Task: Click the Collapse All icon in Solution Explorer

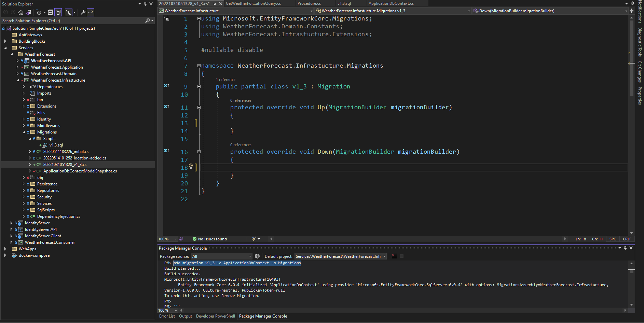Action: pyautogui.click(x=51, y=12)
